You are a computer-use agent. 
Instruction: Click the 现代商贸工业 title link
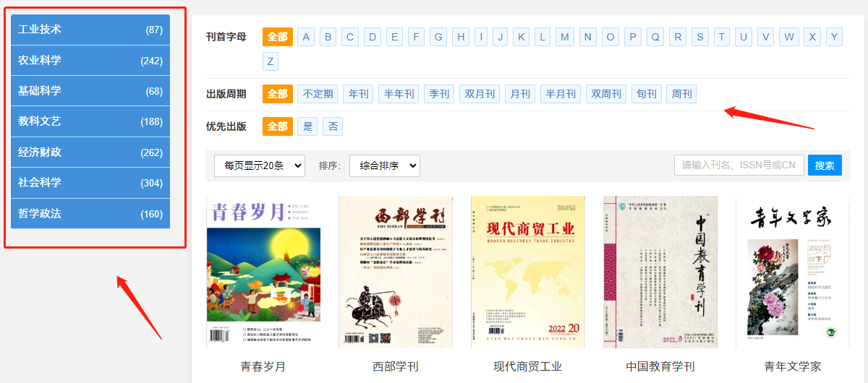(x=528, y=366)
